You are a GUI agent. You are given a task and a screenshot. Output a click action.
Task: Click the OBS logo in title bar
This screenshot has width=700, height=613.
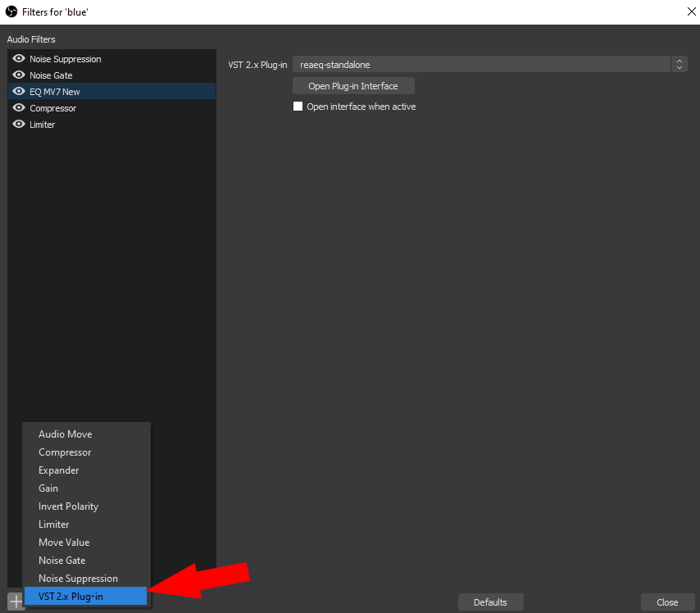11,11
